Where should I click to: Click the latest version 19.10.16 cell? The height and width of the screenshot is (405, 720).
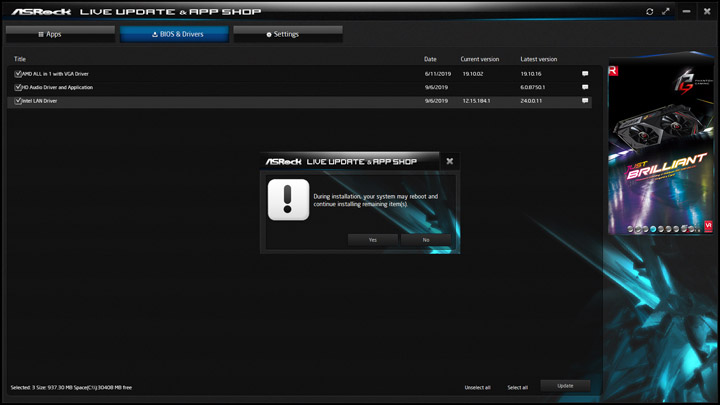coord(531,73)
